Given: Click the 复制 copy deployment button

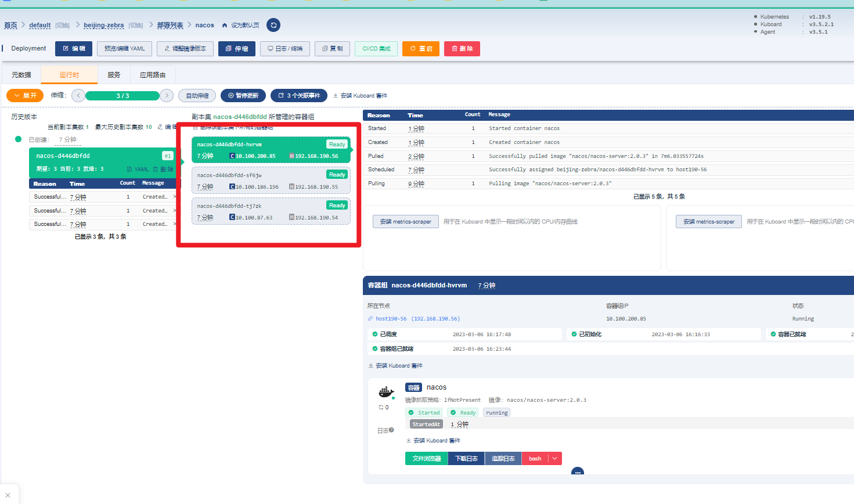Looking at the screenshot, I should tap(332, 49).
